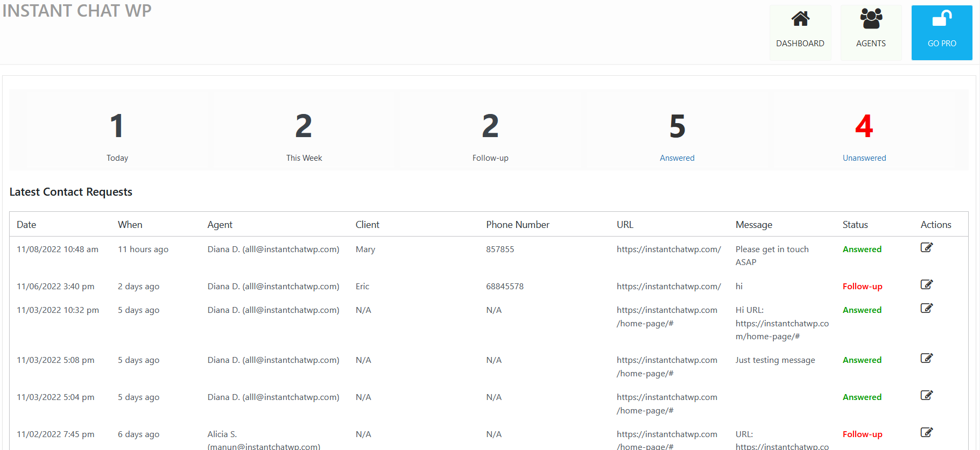Click the Client column header

pos(368,225)
